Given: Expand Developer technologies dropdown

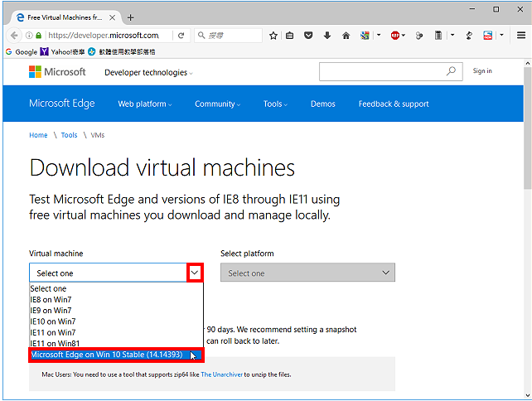Looking at the screenshot, I should (x=148, y=73).
